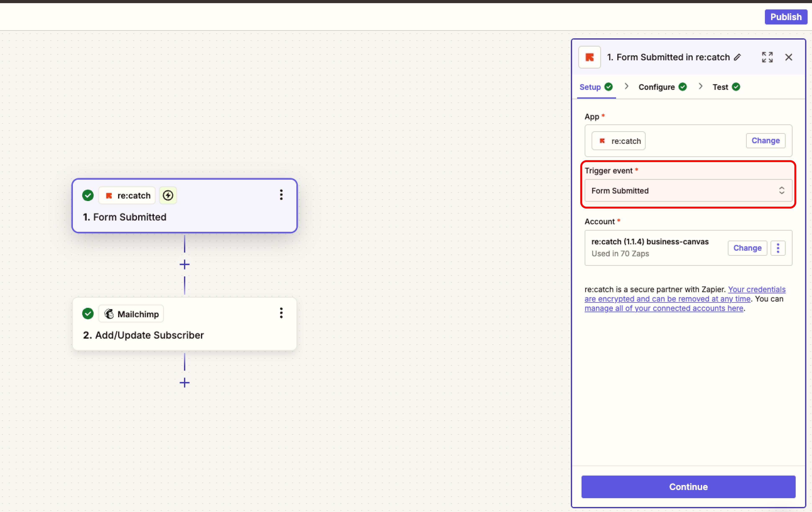Add a step between re:catch and Mailchimp
The height and width of the screenshot is (512, 812).
184,264
